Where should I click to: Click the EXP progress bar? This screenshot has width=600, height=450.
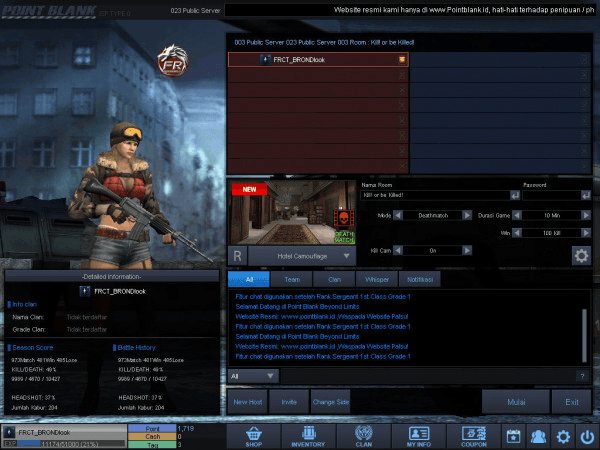71,444
